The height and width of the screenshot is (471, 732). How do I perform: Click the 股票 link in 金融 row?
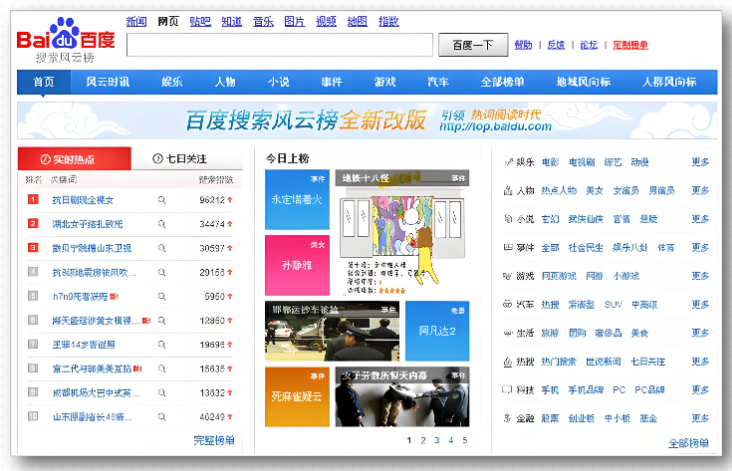coord(550,418)
